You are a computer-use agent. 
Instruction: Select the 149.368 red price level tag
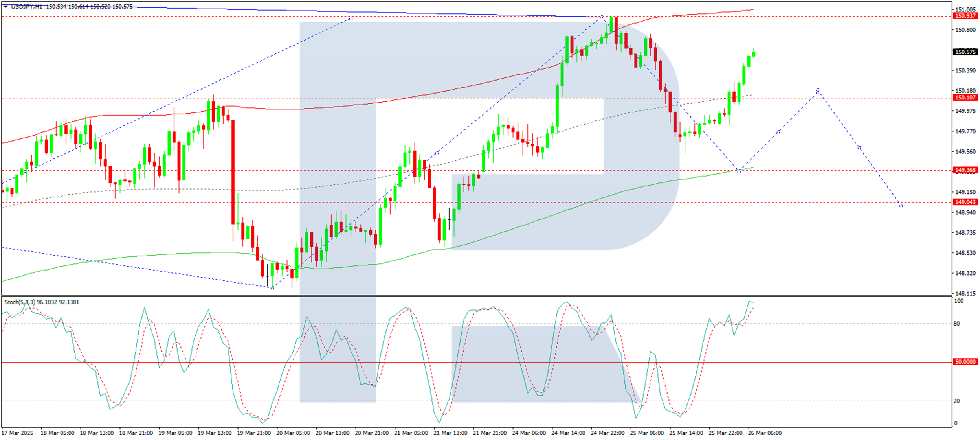[965, 170]
